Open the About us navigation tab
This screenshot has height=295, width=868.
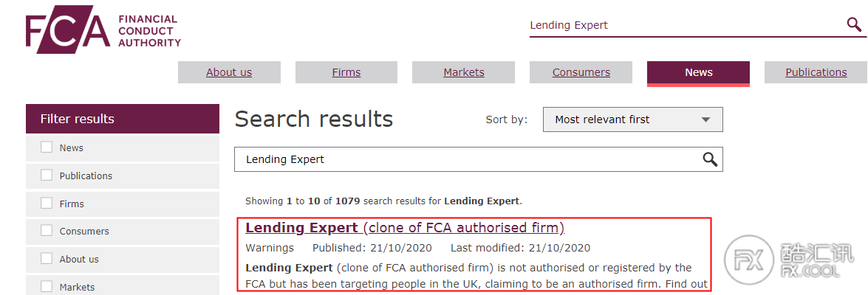point(229,72)
